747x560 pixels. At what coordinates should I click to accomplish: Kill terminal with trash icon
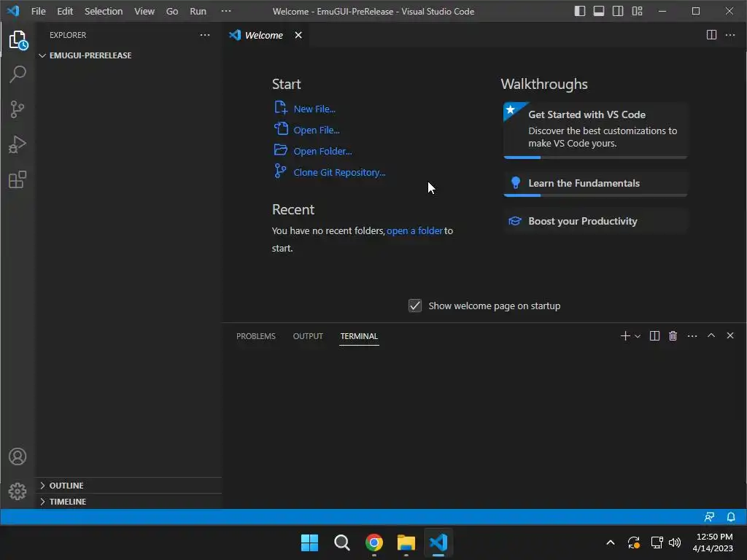click(x=673, y=335)
